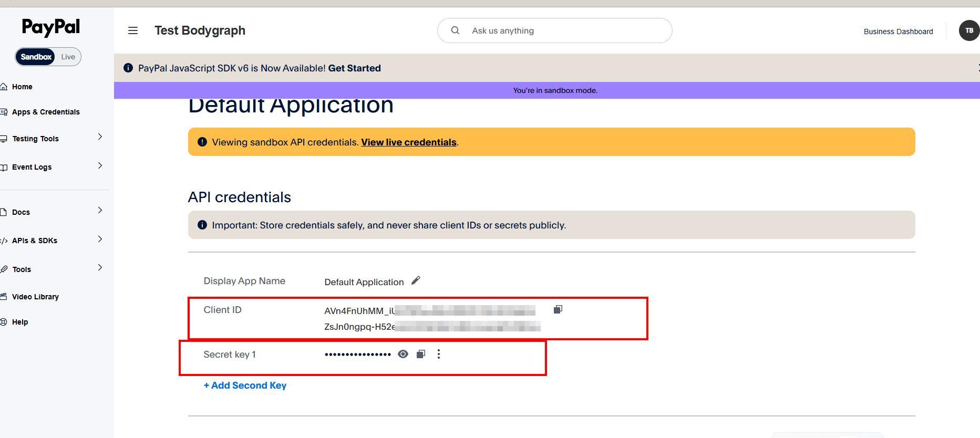The height and width of the screenshot is (438, 980).
Task: Copy Secret key 1 to clipboard
Action: click(x=421, y=354)
